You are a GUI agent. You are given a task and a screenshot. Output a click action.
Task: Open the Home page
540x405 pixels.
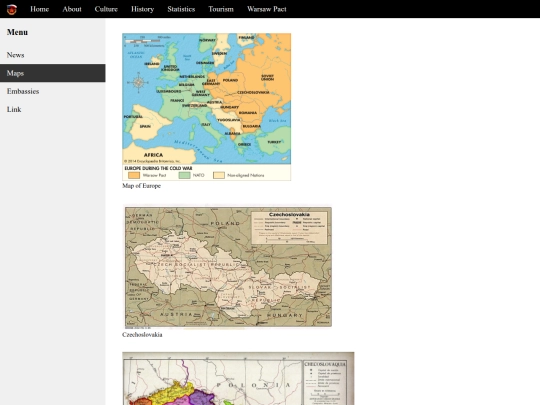[40, 9]
